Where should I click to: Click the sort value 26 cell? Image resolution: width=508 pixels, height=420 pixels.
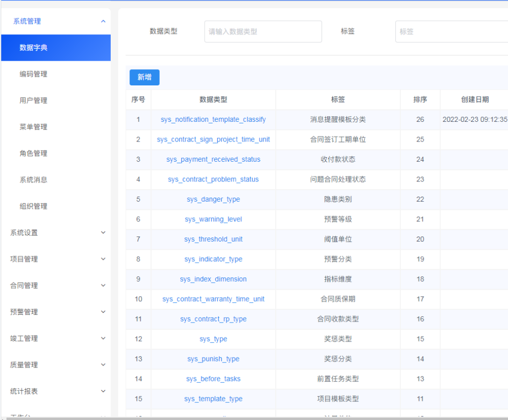coord(420,119)
